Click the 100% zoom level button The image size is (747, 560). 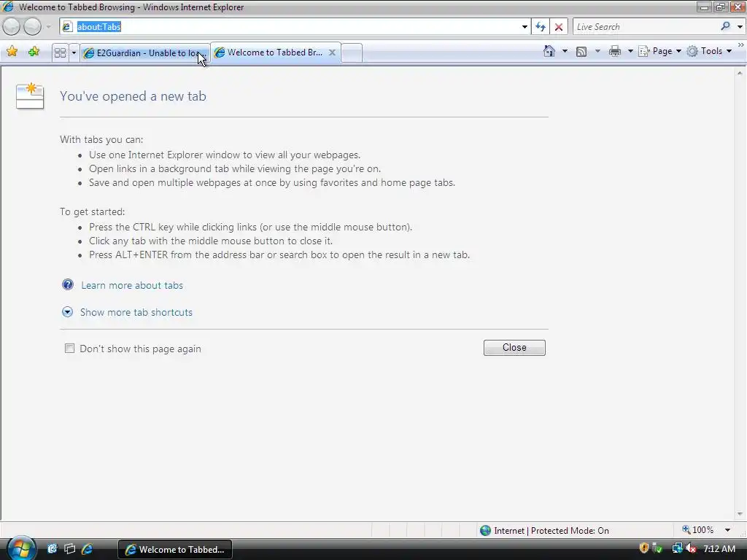(698, 530)
